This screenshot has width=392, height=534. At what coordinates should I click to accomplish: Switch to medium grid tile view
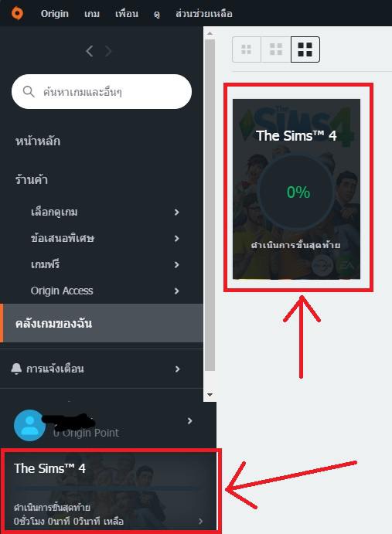276,49
